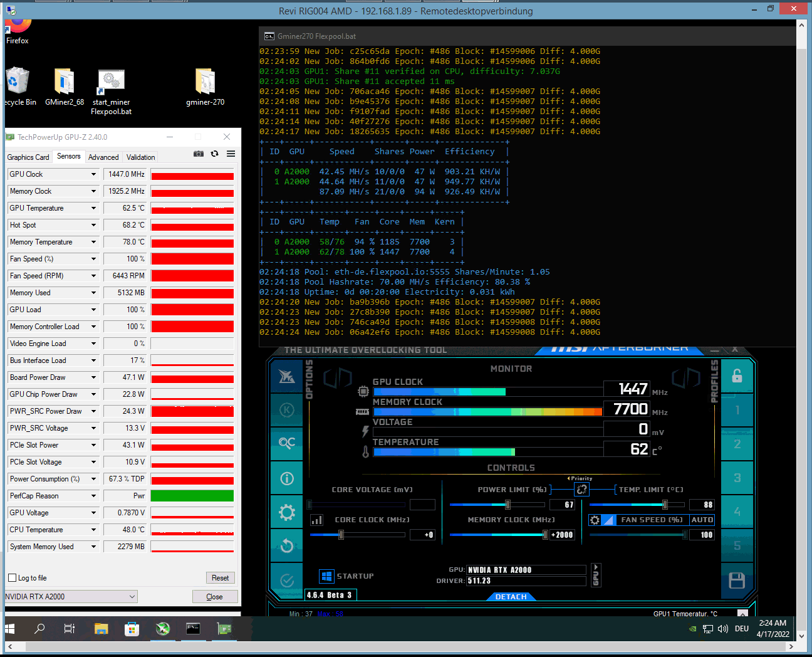
Task: Click the power/temp limit link priority icon
Action: (x=581, y=490)
